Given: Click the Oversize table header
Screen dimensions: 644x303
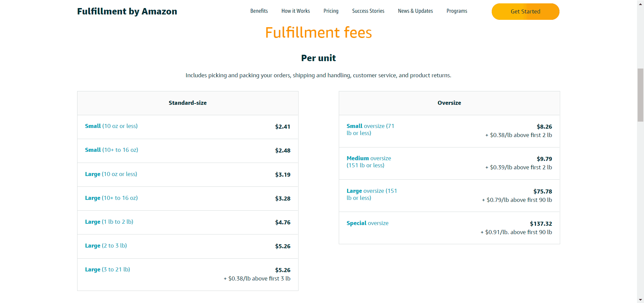Looking at the screenshot, I should coord(449,103).
